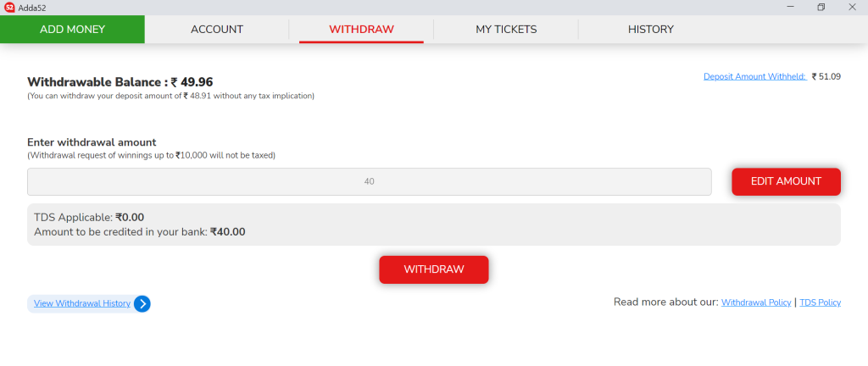Open the HISTORY tab
The image size is (868, 366).
650,30
